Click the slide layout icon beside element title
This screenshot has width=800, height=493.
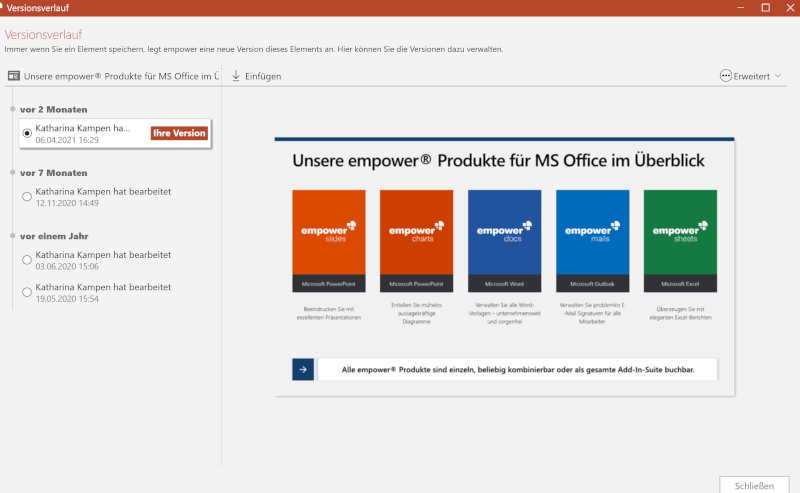coord(14,76)
